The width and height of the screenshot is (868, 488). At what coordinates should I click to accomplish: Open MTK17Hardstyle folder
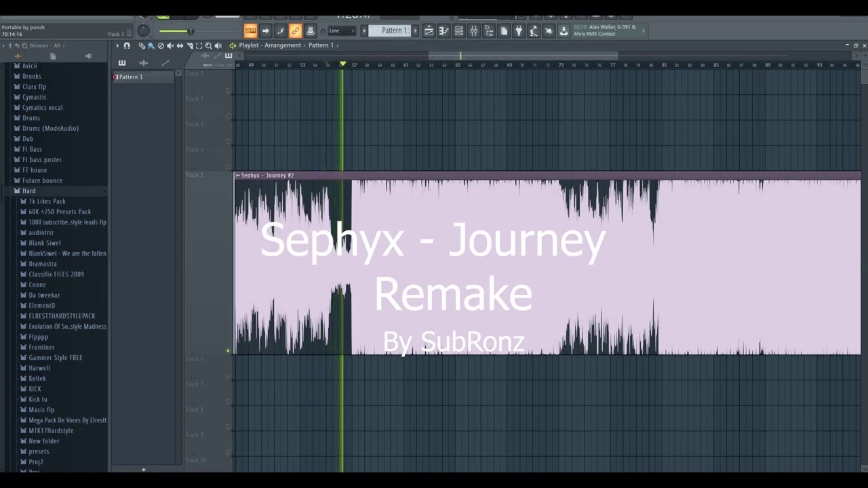[x=47, y=430]
